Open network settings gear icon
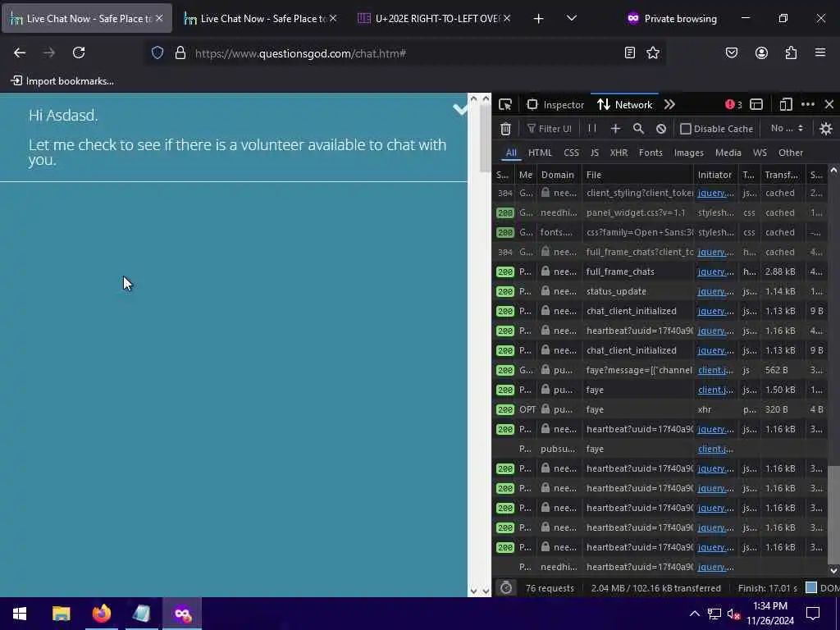The height and width of the screenshot is (630, 840). pyautogui.click(x=825, y=129)
